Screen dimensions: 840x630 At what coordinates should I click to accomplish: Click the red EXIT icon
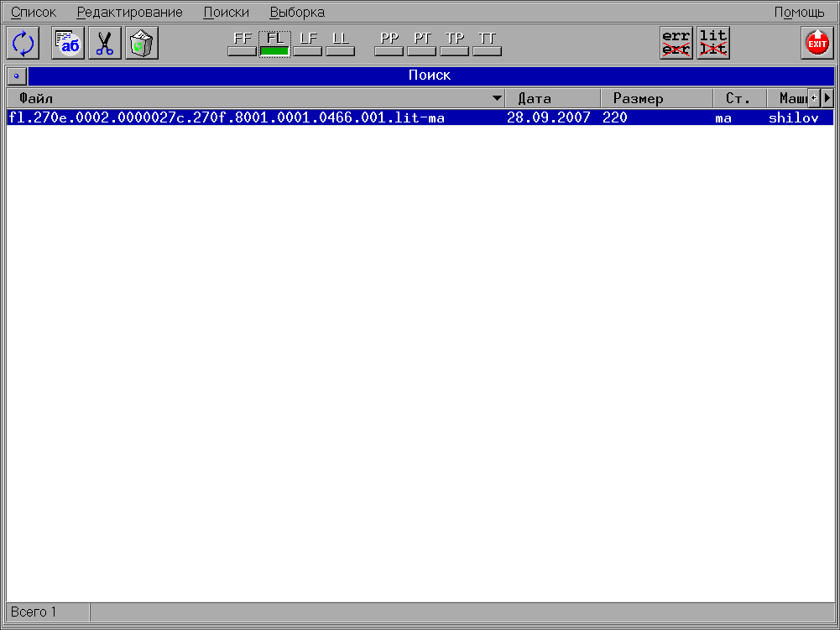click(817, 43)
